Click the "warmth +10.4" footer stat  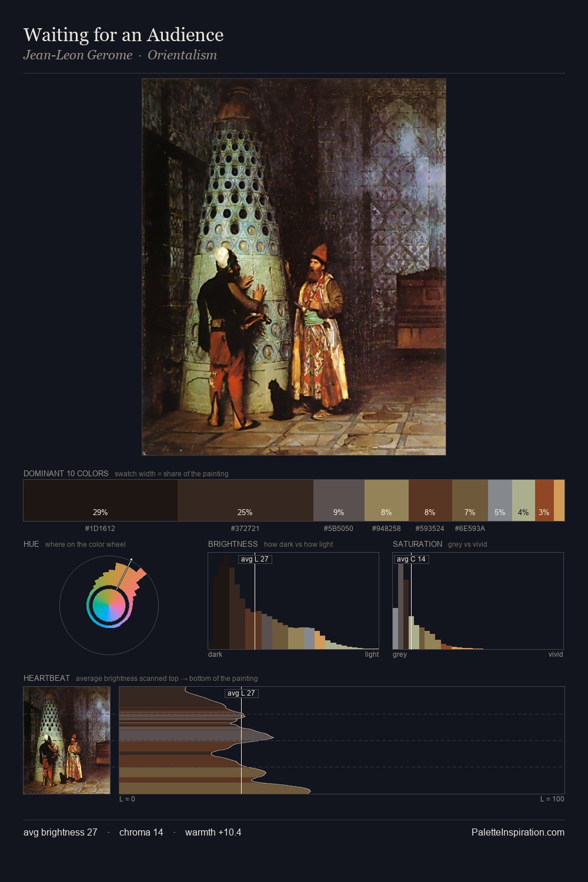coord(213,832)
